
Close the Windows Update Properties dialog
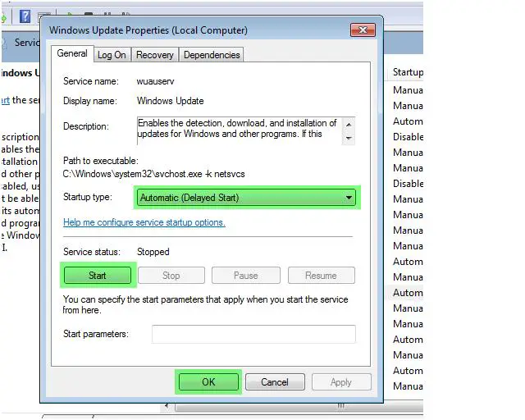(x=363, y=30)
